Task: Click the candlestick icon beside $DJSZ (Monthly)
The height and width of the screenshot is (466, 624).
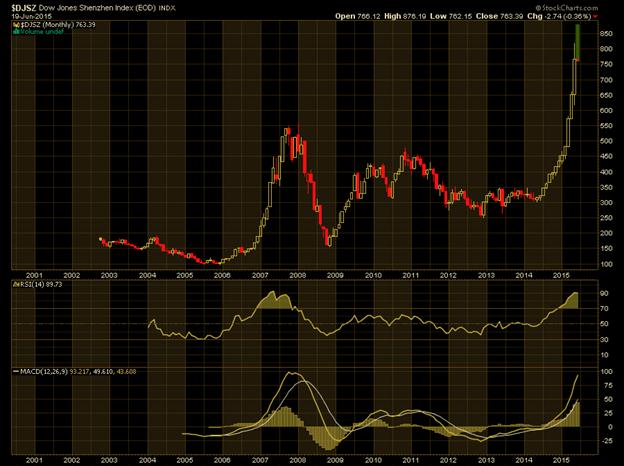Action: (16, 25)
